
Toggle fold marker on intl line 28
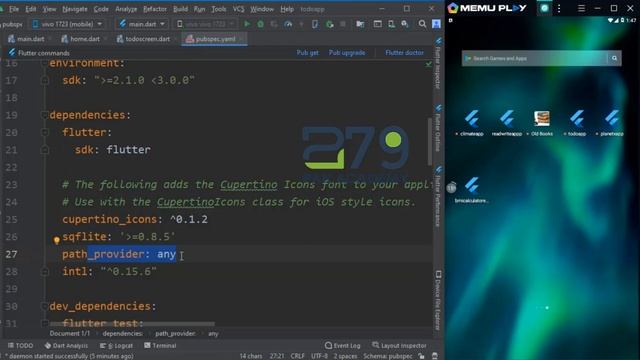coord(44,271)
